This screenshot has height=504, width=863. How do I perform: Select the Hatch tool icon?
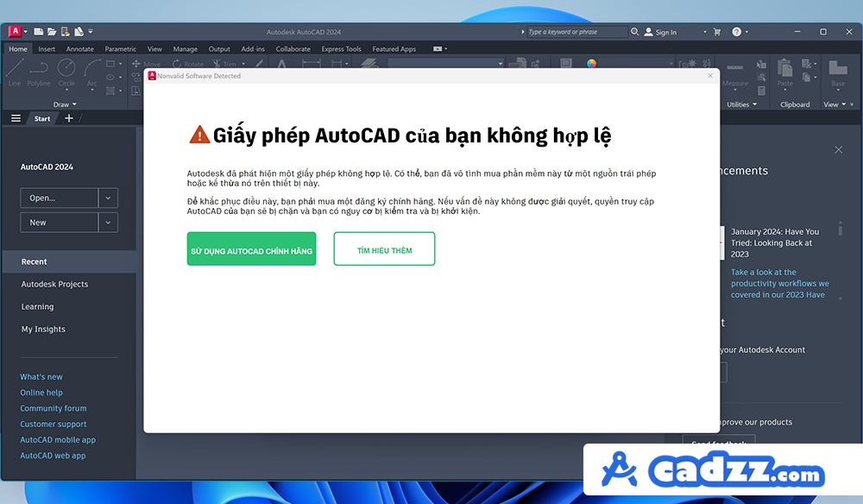(x=110, y=91)
